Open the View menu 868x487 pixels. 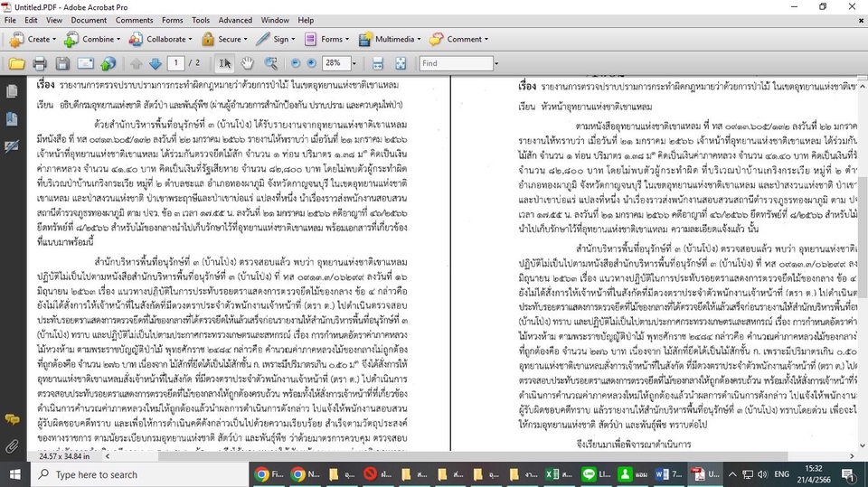tap(54, 20)
